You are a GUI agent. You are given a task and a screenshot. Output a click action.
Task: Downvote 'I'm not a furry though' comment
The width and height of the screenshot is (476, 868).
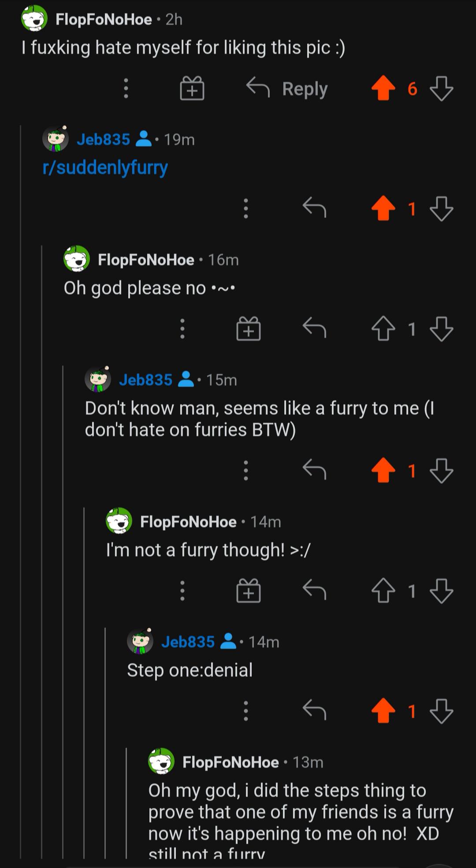pos(441,591)
